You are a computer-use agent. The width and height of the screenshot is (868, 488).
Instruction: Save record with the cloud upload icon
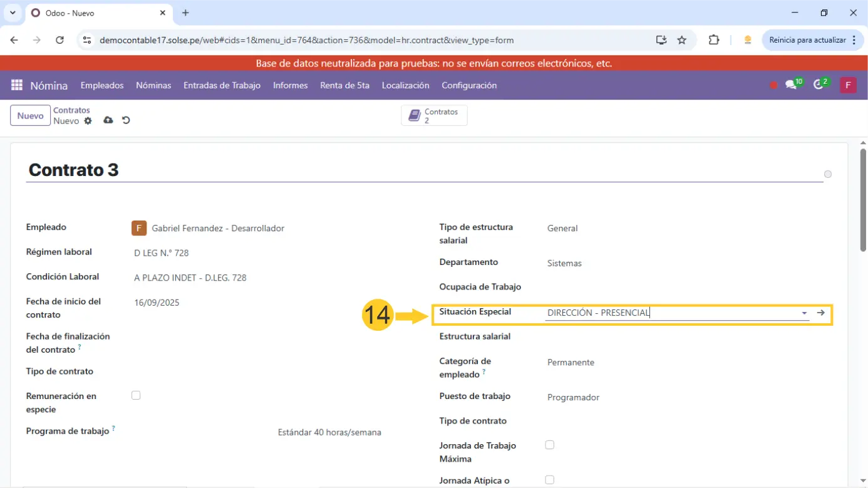pos(108,120)
